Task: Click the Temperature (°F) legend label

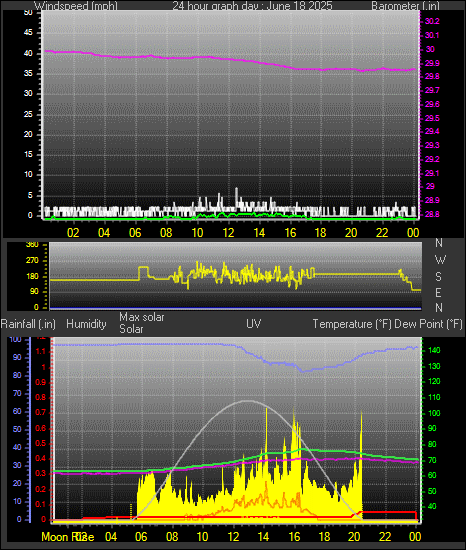Action: (x=352, y=324)
